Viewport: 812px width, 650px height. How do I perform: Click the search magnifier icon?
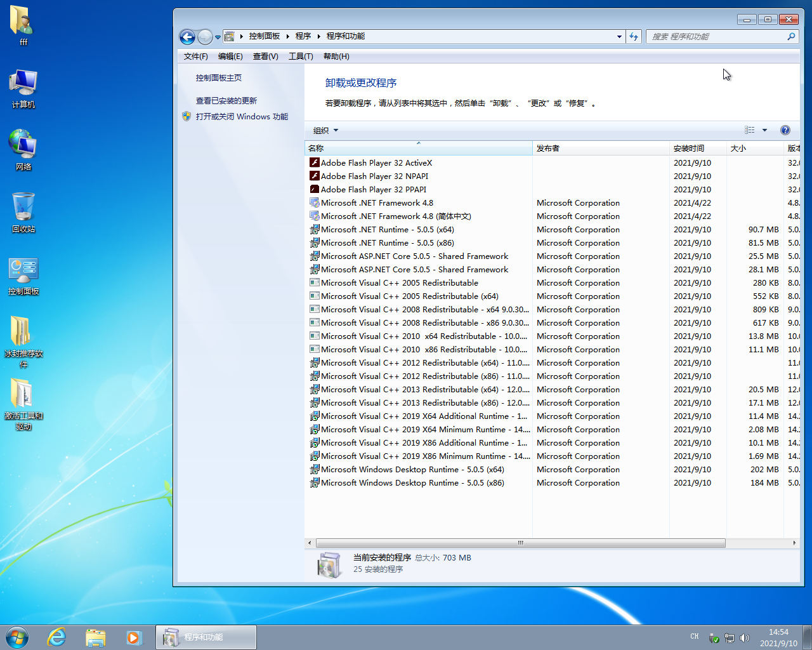(791, 37)
